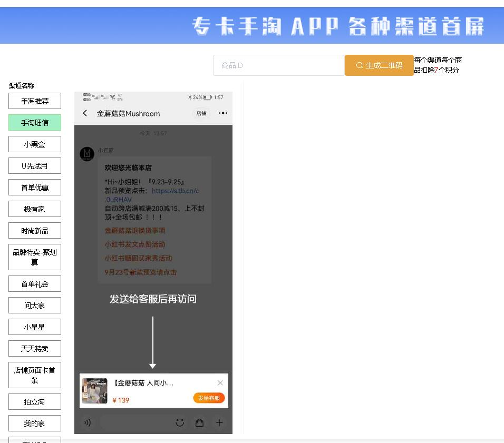Choose the U先试用 channel
504x443 pixels.
tap(35, 166)
